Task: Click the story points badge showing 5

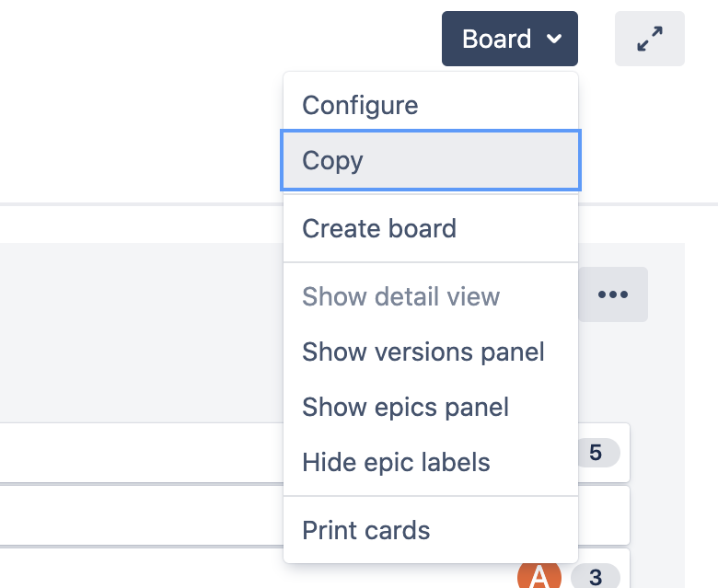Action: tap(596, 453)
